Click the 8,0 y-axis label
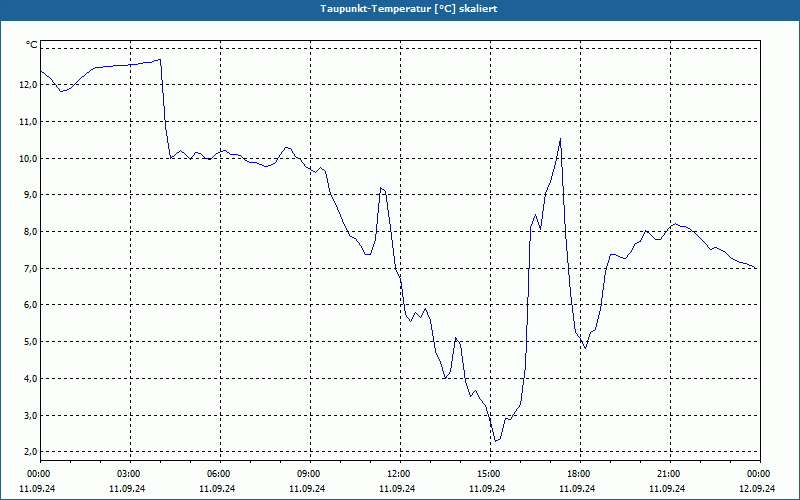800x500 pixels. [30, 232]
